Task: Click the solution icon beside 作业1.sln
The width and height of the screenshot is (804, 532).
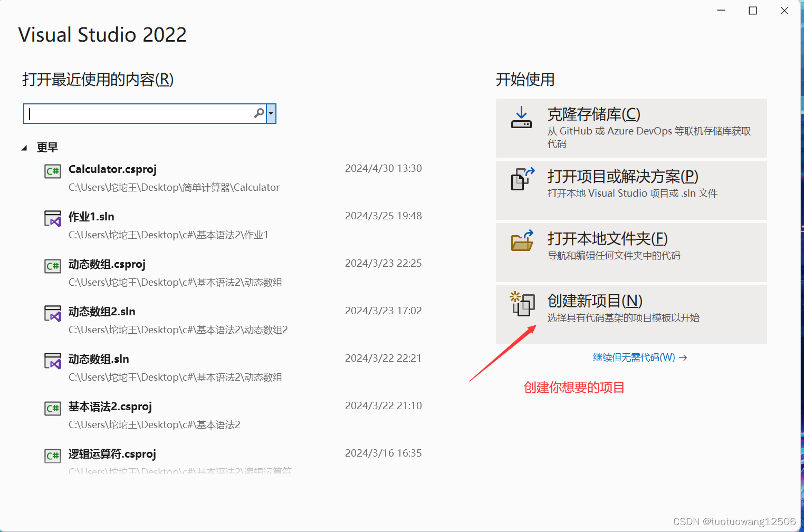Action: click(x=53, y=219)
